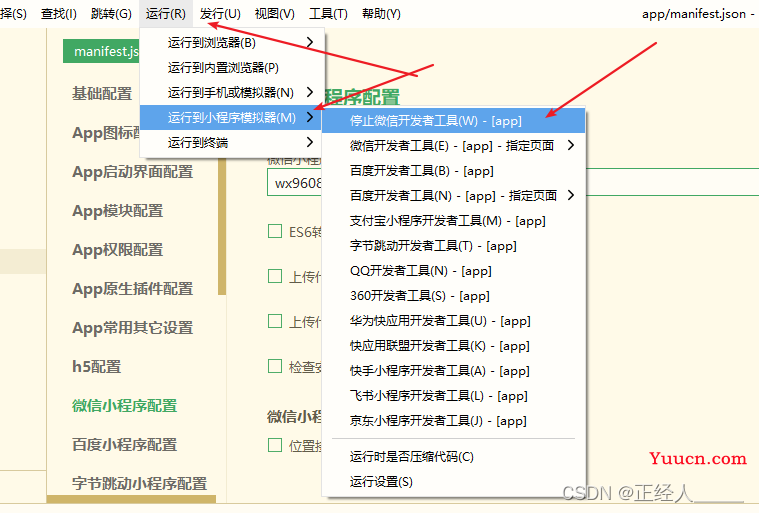The image size is (759, 513).
Task: Expand 微信开发者工具(E) 指定页面 submenu
Action: [x=453, y=146]
